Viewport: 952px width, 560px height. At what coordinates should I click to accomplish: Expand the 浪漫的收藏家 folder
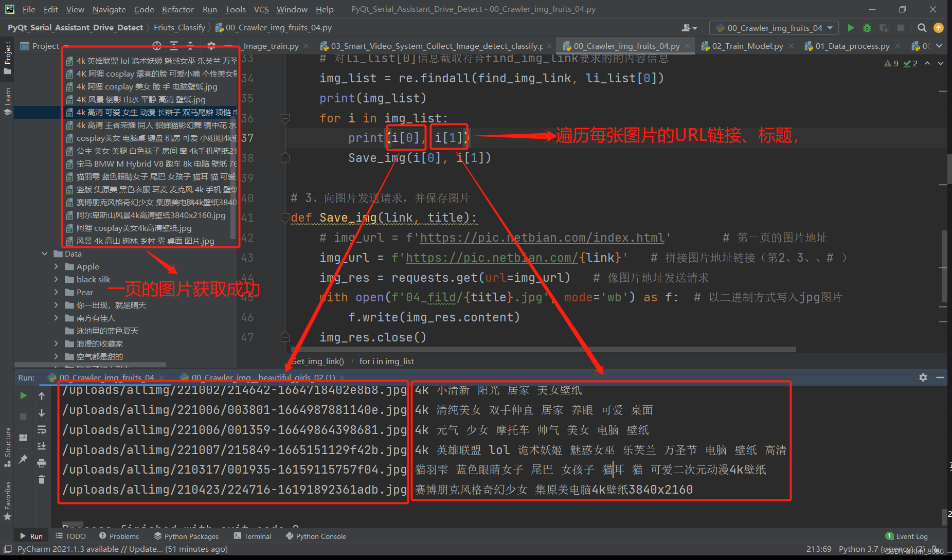(x=56, y=344)
